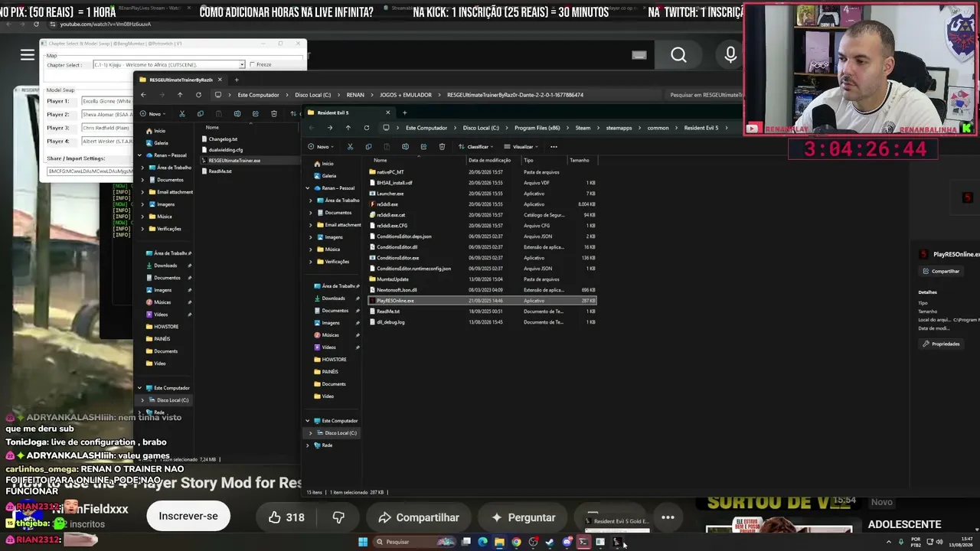The image size is (980, 551).
Task: Click the Player 4 model field
Action: coord(106,142)
